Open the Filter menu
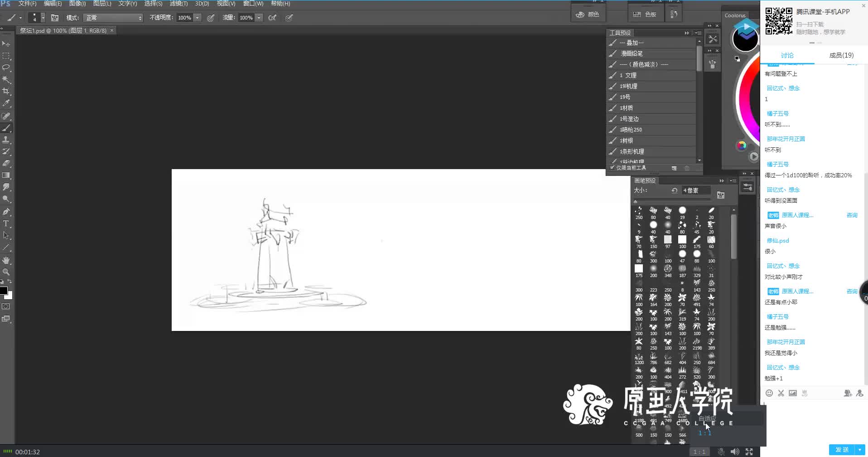 pyautogui.click(x=178, y=3)
